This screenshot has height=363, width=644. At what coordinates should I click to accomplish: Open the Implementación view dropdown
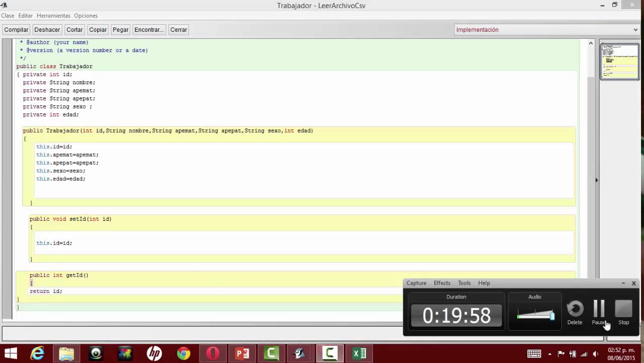(x=547, y=30)
